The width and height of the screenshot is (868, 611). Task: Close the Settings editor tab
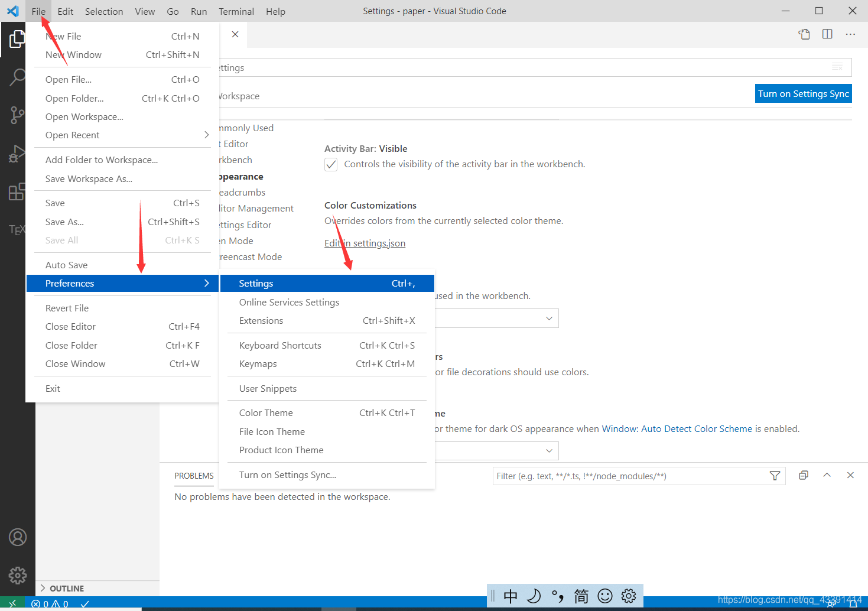click(235, 34)
